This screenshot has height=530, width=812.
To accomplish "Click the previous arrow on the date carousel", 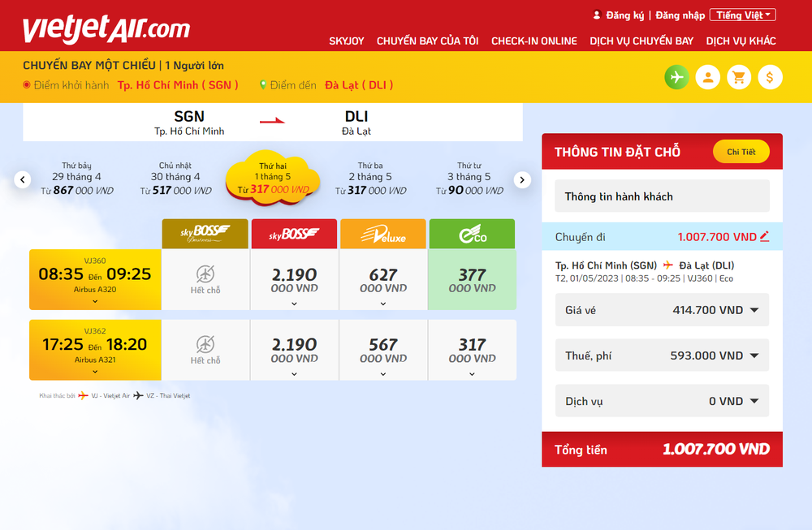I will pyautogui.click(x=22, y=179).
